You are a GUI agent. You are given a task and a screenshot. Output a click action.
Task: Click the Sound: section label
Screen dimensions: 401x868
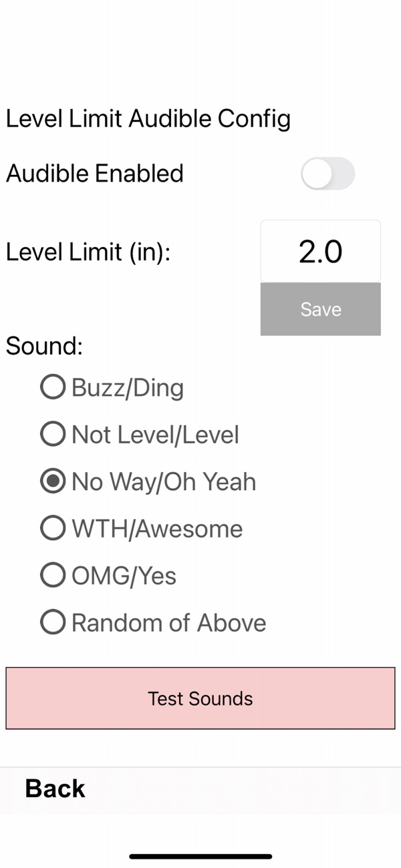[44, 346]
